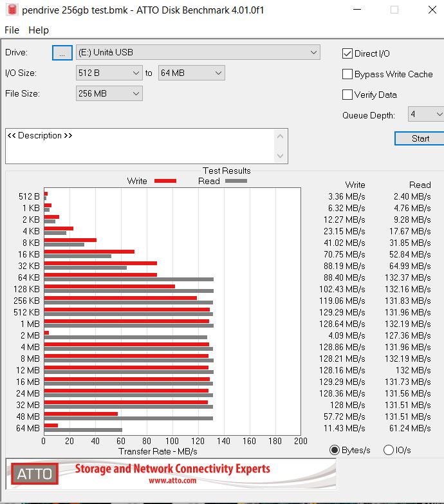Click the 2 MB short red write bar
Image resolution: width=444 pixels, height=504 pixels.
pyautogui.click(x=46, y=333)
